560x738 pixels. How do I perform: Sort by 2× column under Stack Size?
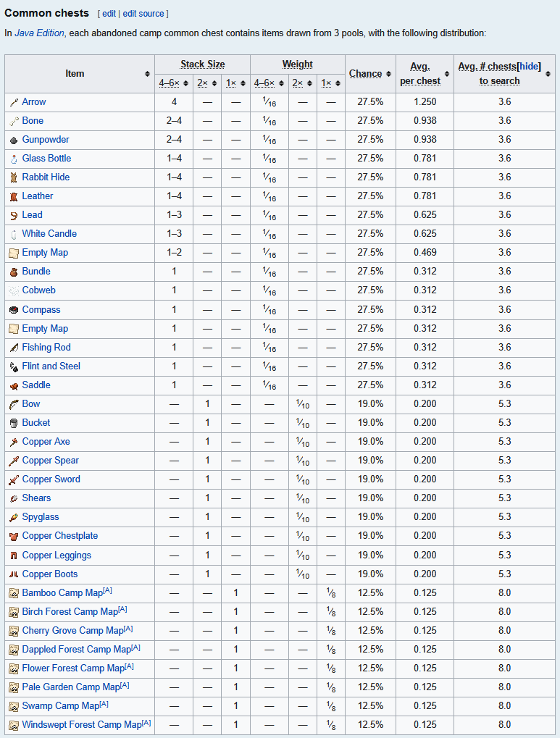click(x=214, y=83)
